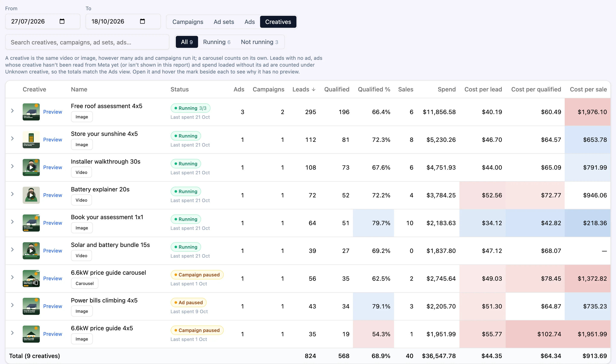Expand the Store your sunshine 4x5 row
The image size is (616, 364).
point(12,139)
